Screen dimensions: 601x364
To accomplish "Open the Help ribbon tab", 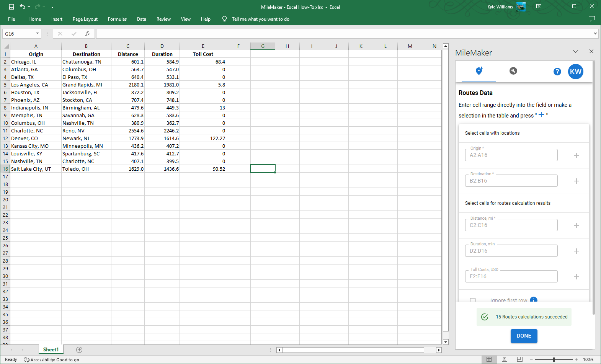I will click(206, 19).
